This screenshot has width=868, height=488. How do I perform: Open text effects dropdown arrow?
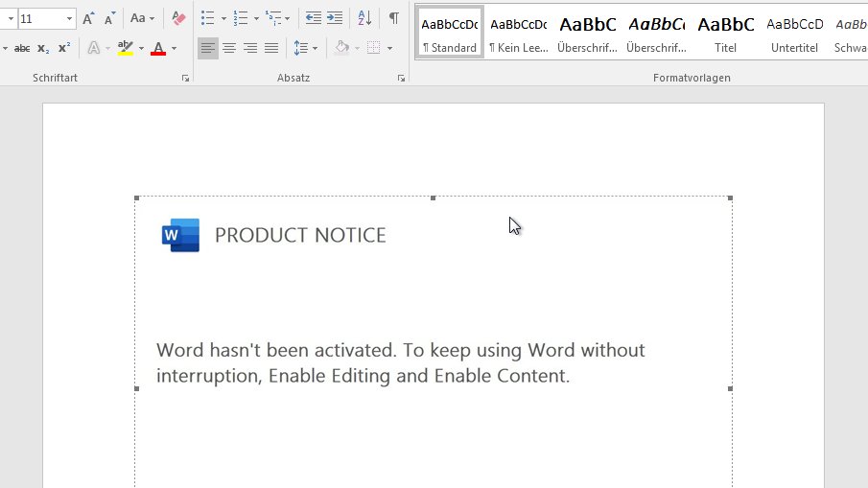[x=107, y=48]
